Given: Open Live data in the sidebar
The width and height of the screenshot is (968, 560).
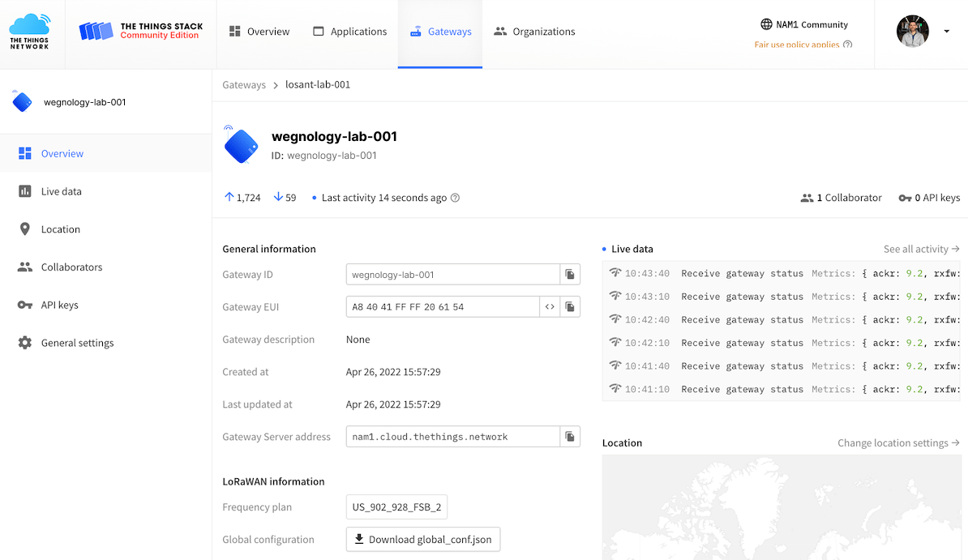Looking at the screenshot, I should [105, 191].
